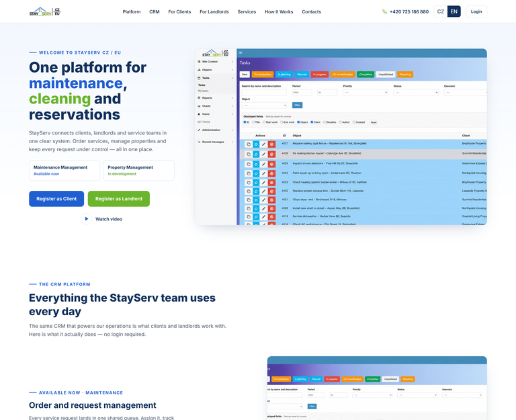This screenshot has height=420, width=516.
Task: Check the Start work displayed field checkbox
Action: point(264,122)
